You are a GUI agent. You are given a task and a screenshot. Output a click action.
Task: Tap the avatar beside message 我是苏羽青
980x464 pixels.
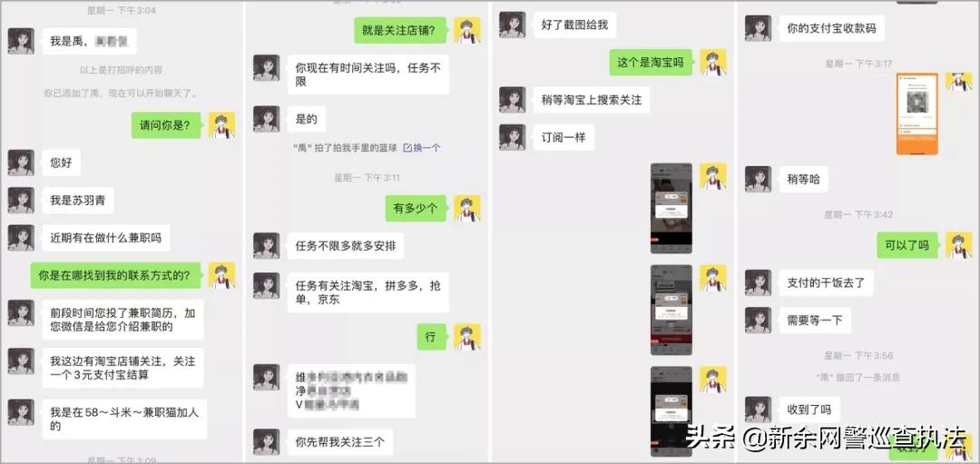(x=21, y=200)
